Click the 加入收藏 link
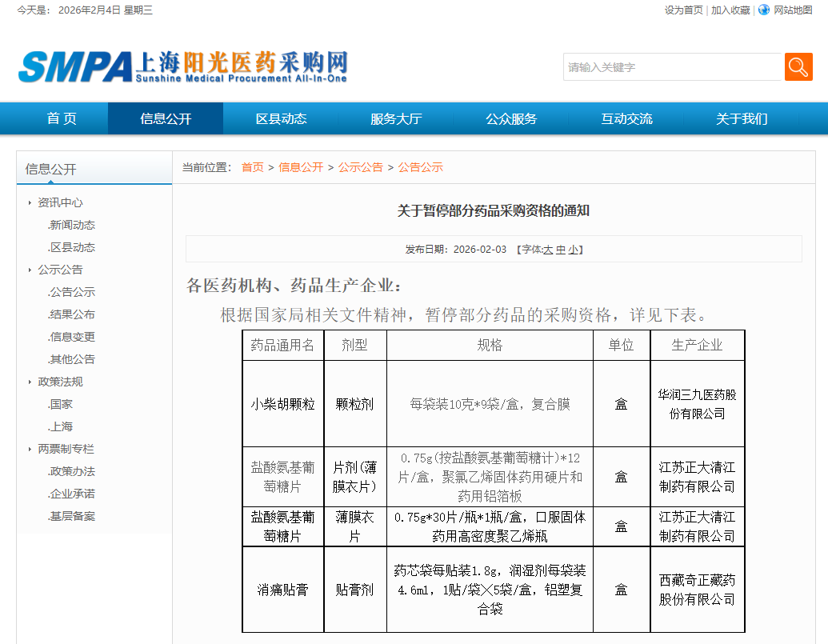 (730, 10)
